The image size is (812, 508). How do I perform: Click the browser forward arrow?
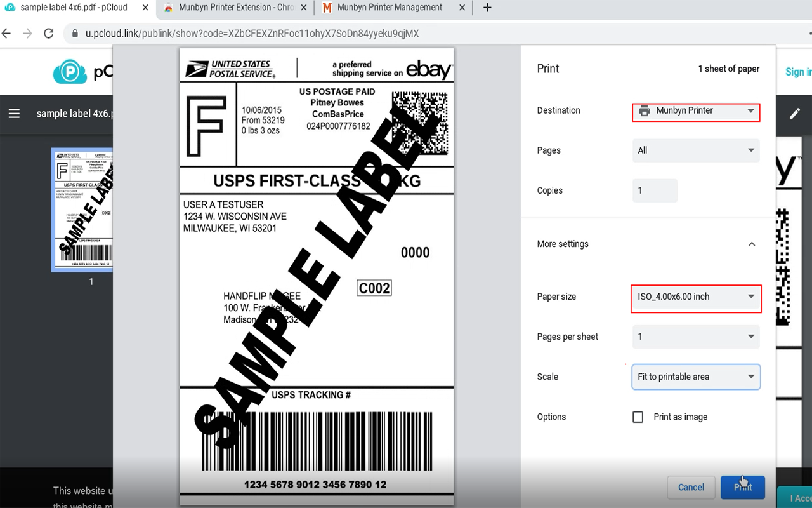click(x=27, y=33)
